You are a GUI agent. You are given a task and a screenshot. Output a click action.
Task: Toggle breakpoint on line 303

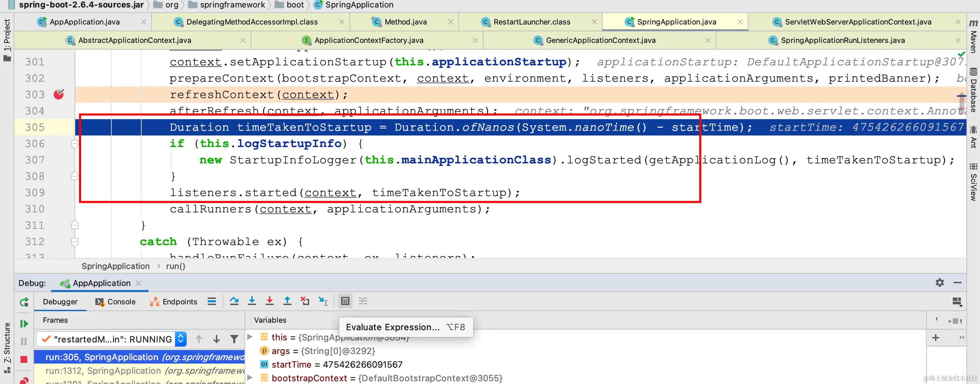tap(59, 94)
